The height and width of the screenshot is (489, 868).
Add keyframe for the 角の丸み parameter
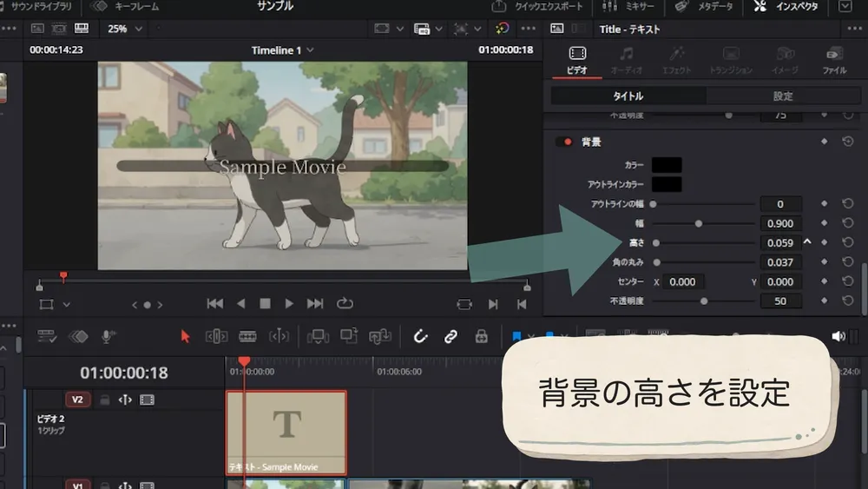[x=825, y=262]
